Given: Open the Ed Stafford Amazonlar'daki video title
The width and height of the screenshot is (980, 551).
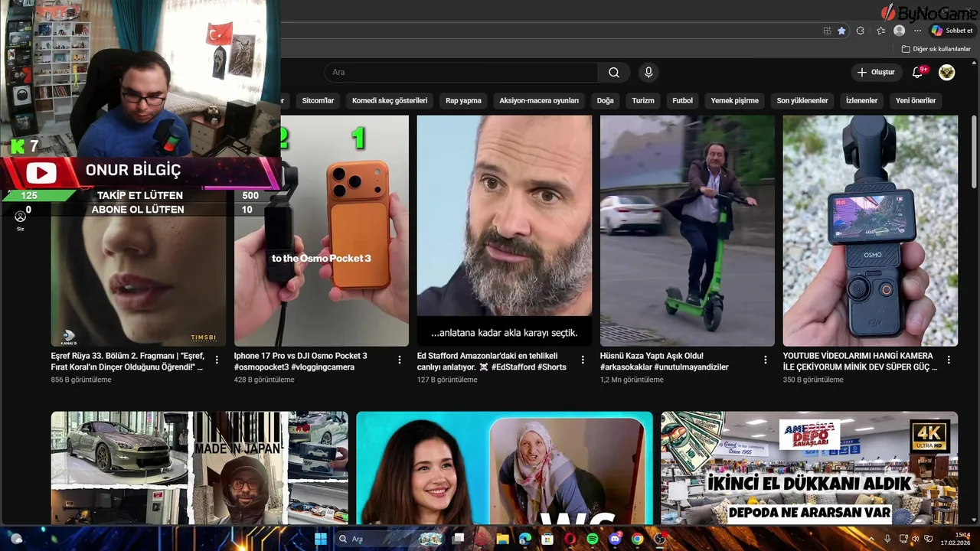Looking at the screenshot, I should pyautogui.click(x=492, y=361).
